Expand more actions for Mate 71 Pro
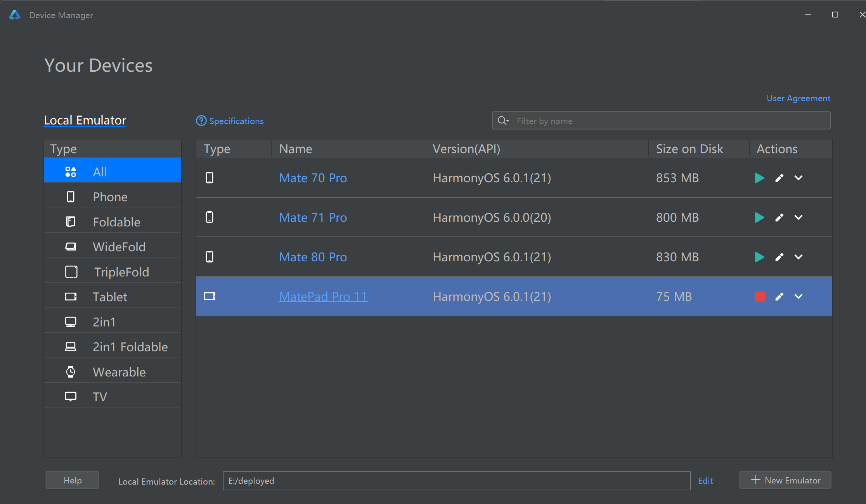The height and width of the screenshot is (504, 866). click(798, 217)
